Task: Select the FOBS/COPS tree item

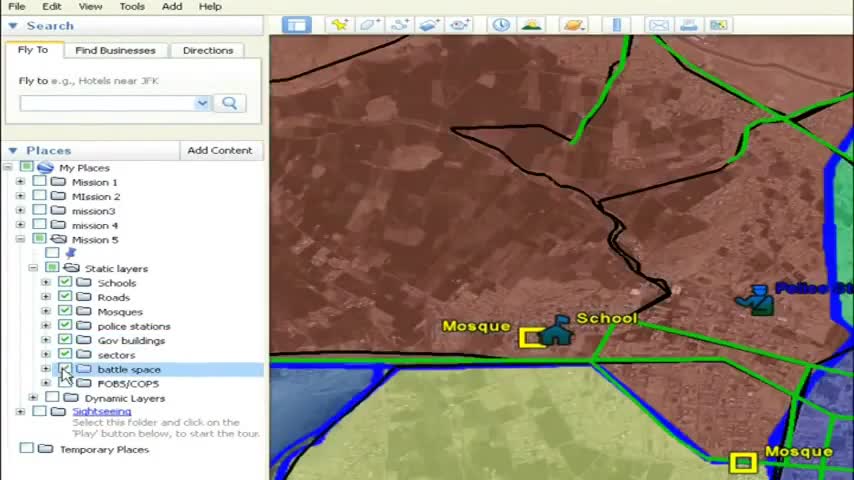Action: click(129, 384)
